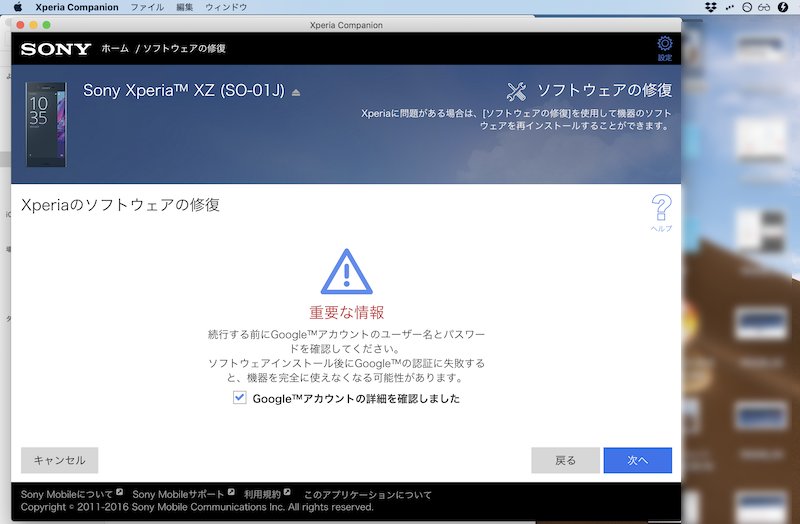The image size is (800, 524).
Task: Open the 編集 menu
Action: point(185,7)
